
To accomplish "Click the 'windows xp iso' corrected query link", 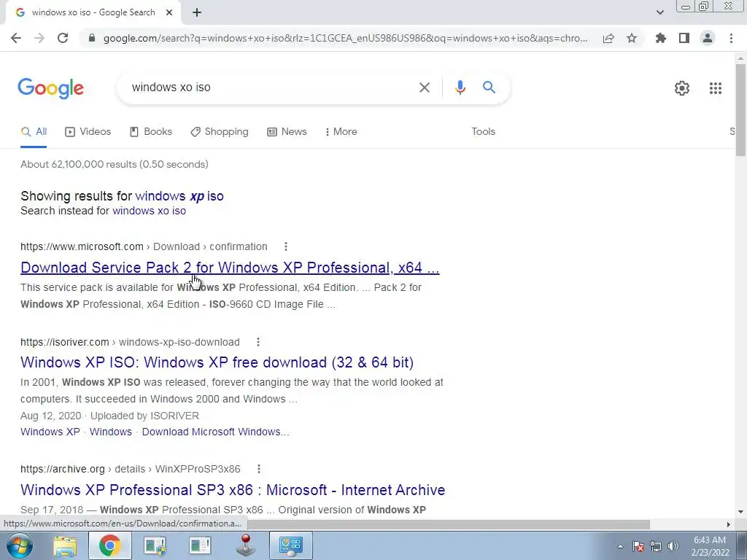I will [179, 196].
